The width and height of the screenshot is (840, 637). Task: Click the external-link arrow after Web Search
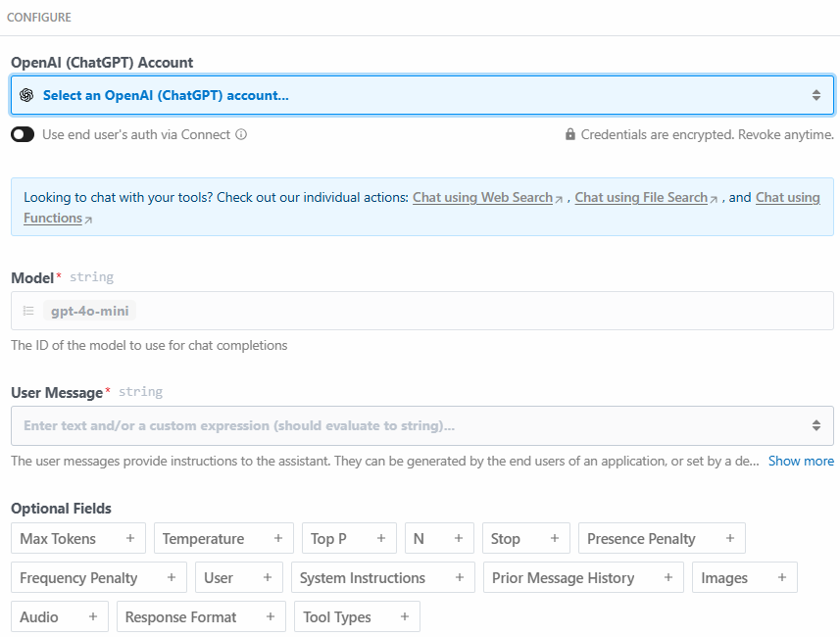point(559,199)
